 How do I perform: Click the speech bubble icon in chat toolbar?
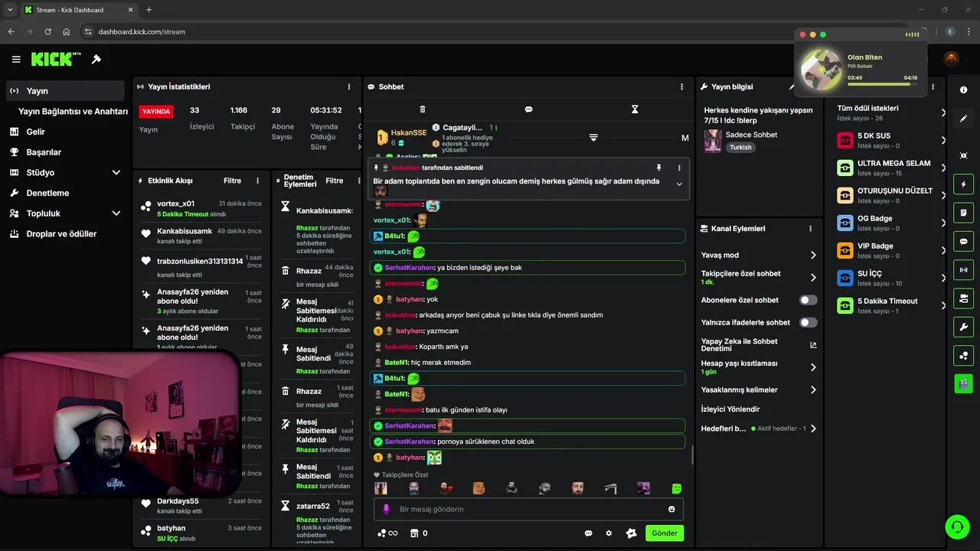coord(528,109)
